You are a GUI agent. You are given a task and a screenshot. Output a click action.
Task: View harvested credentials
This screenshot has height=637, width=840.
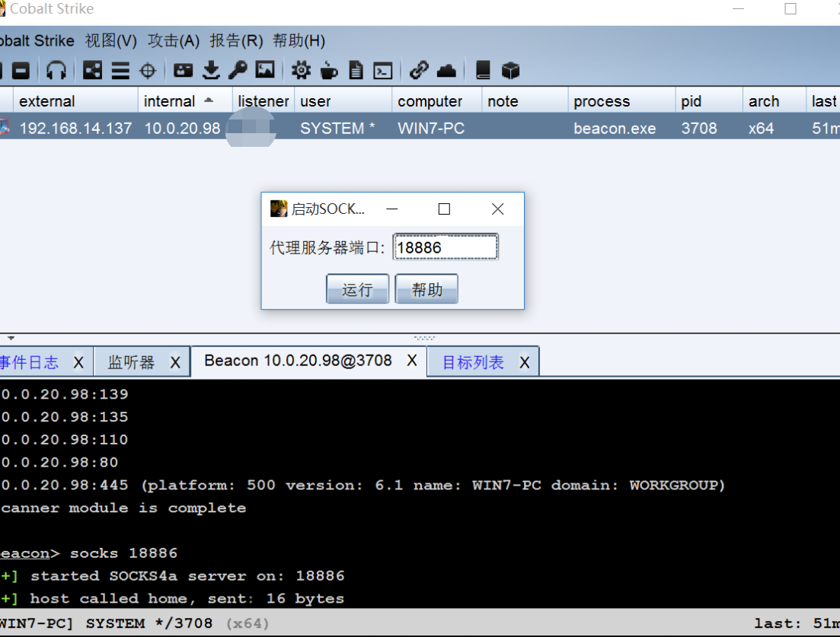pos(183,69)
